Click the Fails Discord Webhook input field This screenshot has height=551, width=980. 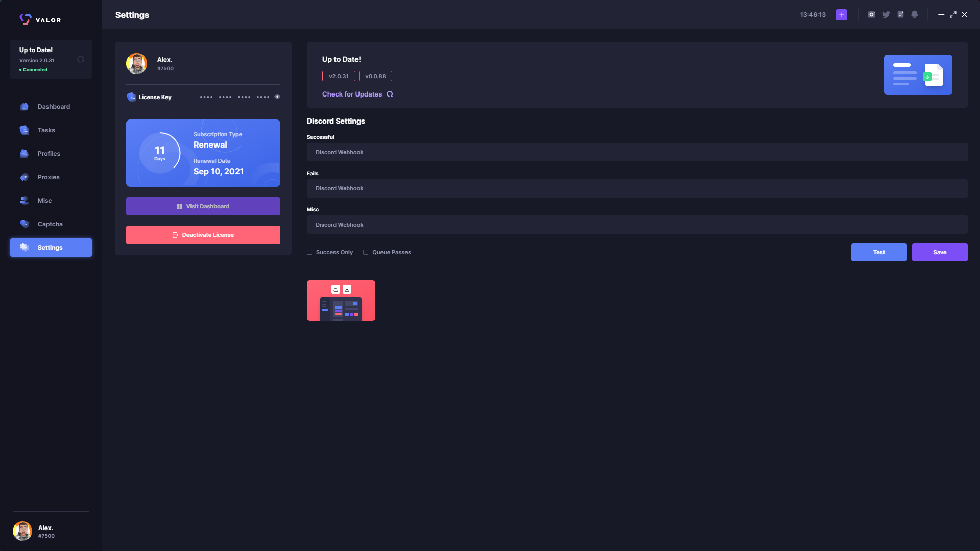coord(636,188)
